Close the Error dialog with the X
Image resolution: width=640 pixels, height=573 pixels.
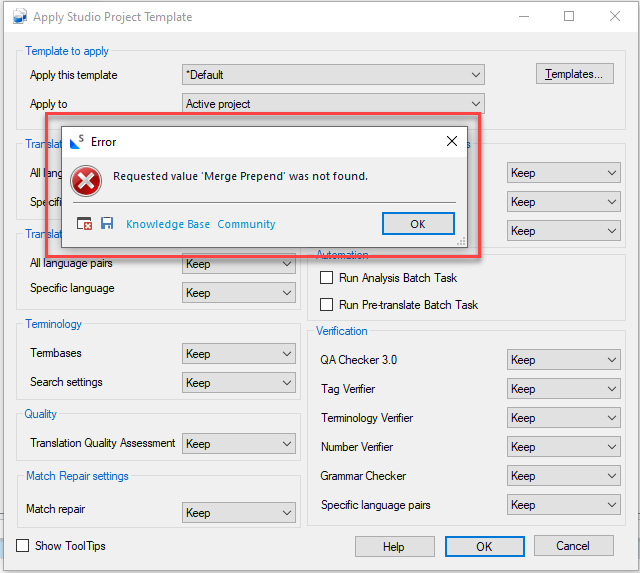(451, 141)
